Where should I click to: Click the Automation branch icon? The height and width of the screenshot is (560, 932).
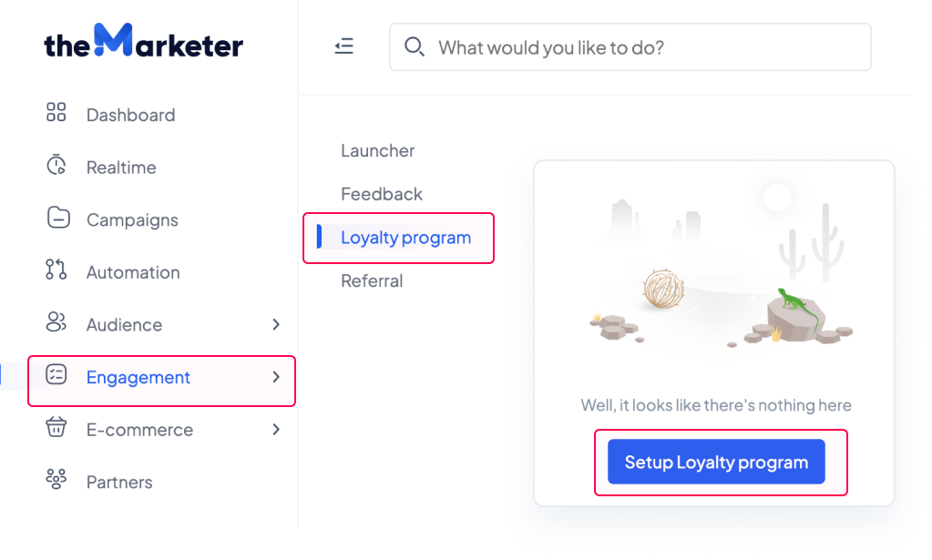(56, 270)
